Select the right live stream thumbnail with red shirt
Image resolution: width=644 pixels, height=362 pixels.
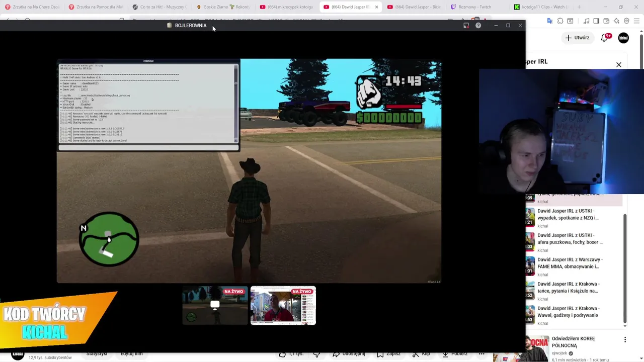[x=283, y=306]
